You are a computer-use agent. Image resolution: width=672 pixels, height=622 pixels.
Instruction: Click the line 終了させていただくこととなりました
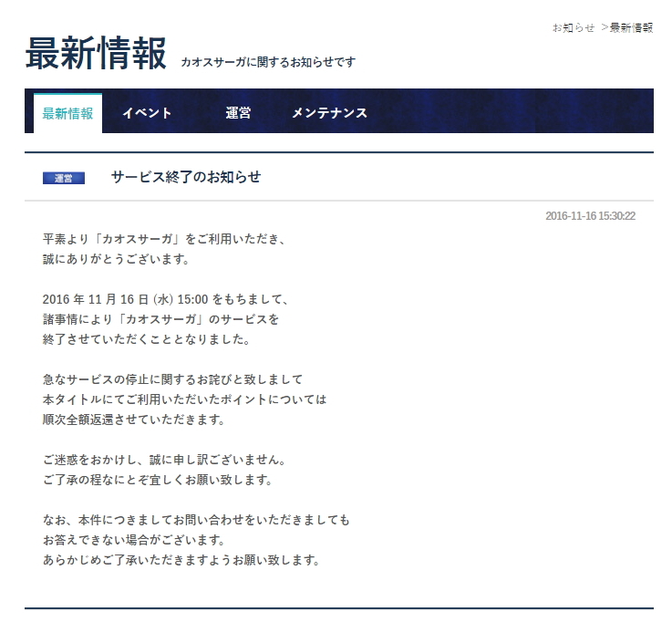click(146, 339)
